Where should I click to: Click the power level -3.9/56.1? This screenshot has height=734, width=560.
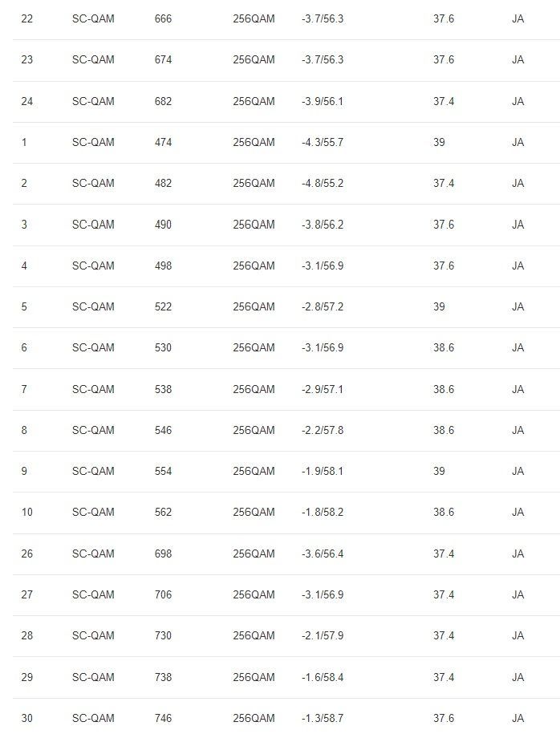[x=322, y=101]
